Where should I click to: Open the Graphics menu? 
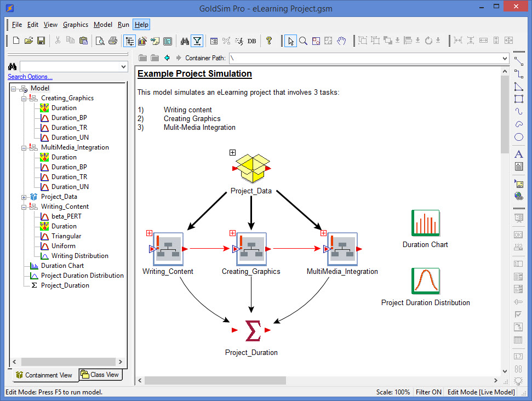(x=75, y=25)
